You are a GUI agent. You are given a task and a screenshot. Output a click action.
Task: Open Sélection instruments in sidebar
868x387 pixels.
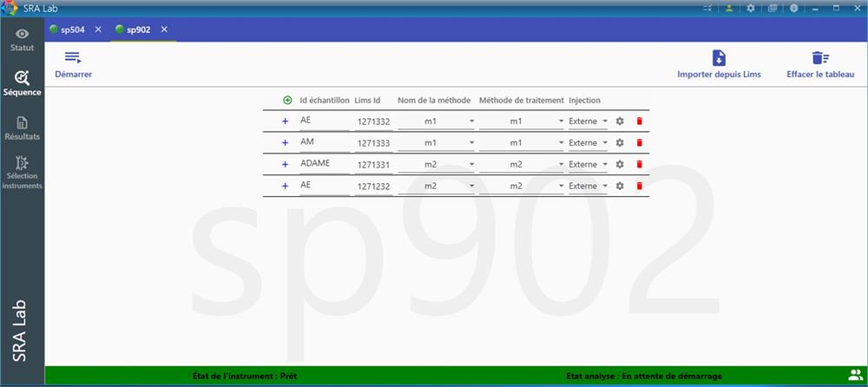(22, 172)
